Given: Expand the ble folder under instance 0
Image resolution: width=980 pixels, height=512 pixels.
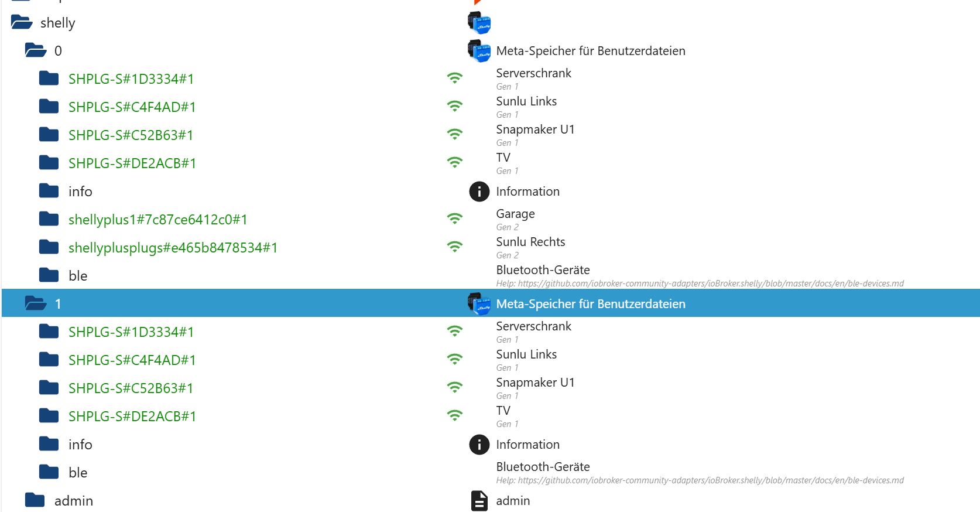Looking at the screenshot, I should click(x=49, y=275).
